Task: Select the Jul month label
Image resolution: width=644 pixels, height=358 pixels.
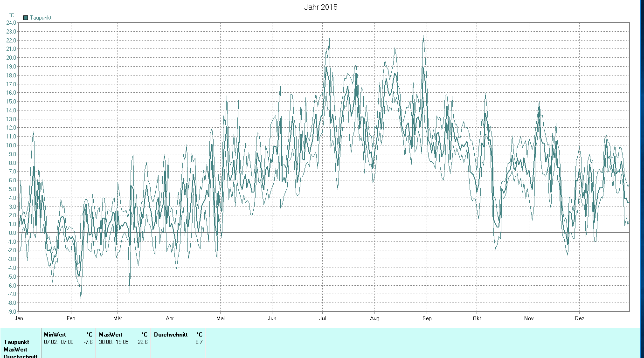Action: coord(322,319)
